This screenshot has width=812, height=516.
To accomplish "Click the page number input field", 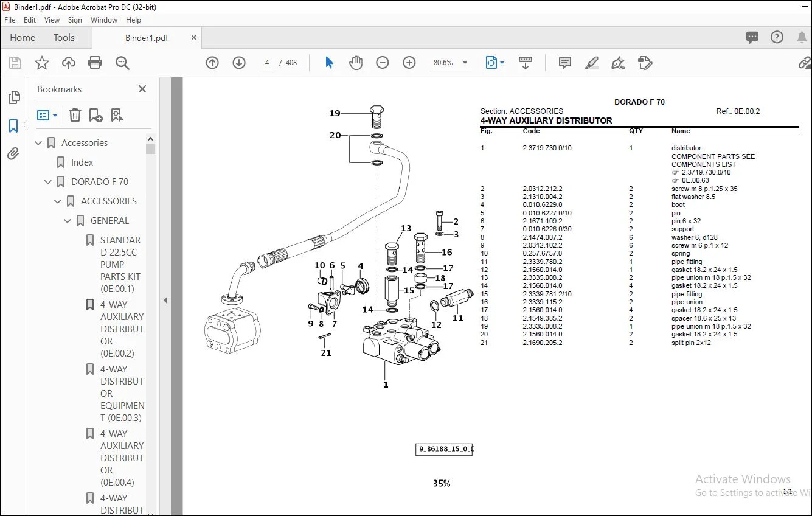I will [x=267, y=63].
